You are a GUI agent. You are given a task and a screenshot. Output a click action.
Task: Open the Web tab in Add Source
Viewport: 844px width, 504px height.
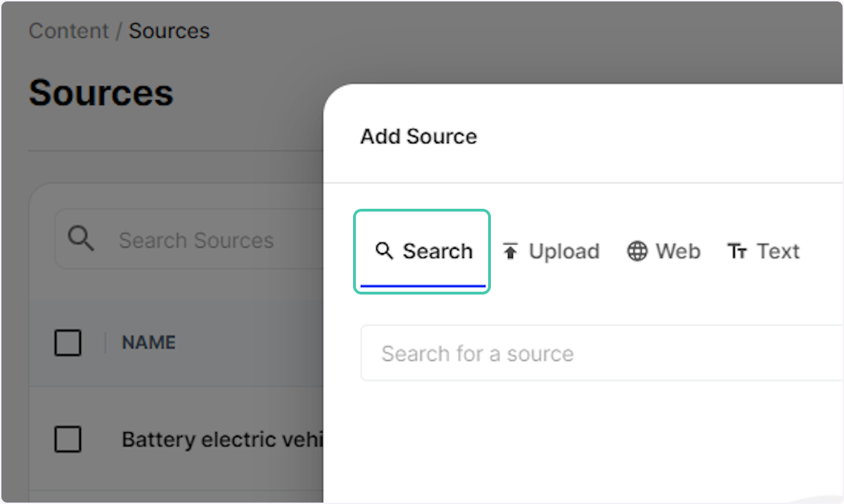[x=663, y=251]
